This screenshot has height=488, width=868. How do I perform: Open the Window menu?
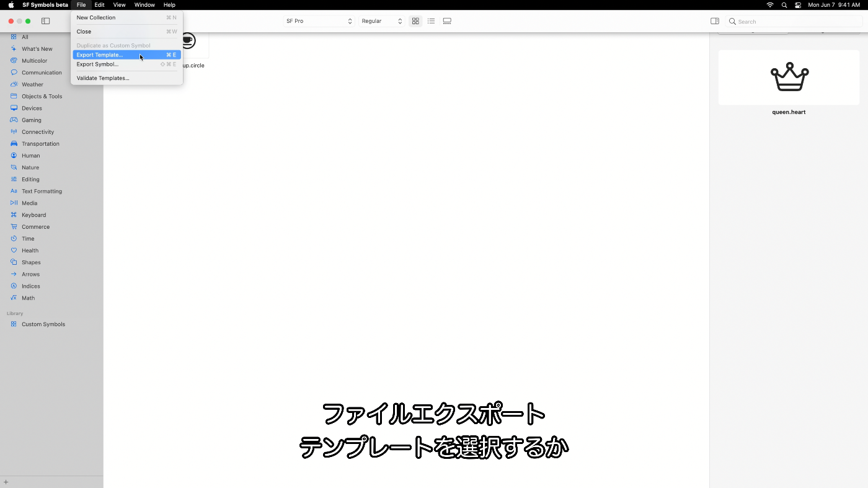pyautogui.click(x=144, y=5)
